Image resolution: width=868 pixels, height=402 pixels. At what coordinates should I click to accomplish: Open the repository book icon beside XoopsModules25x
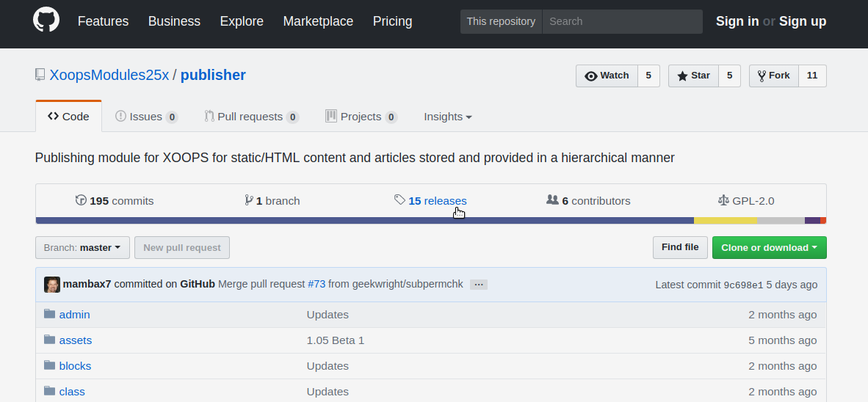40,76
